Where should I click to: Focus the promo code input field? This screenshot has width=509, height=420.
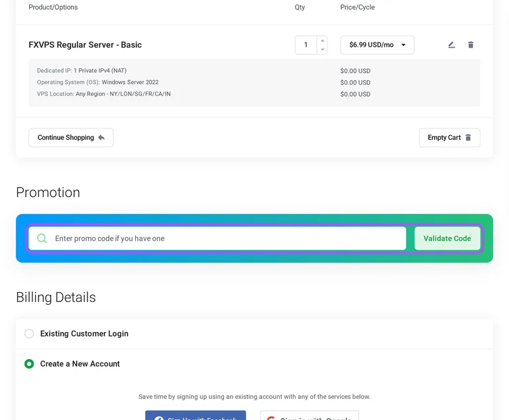point(217,238)
